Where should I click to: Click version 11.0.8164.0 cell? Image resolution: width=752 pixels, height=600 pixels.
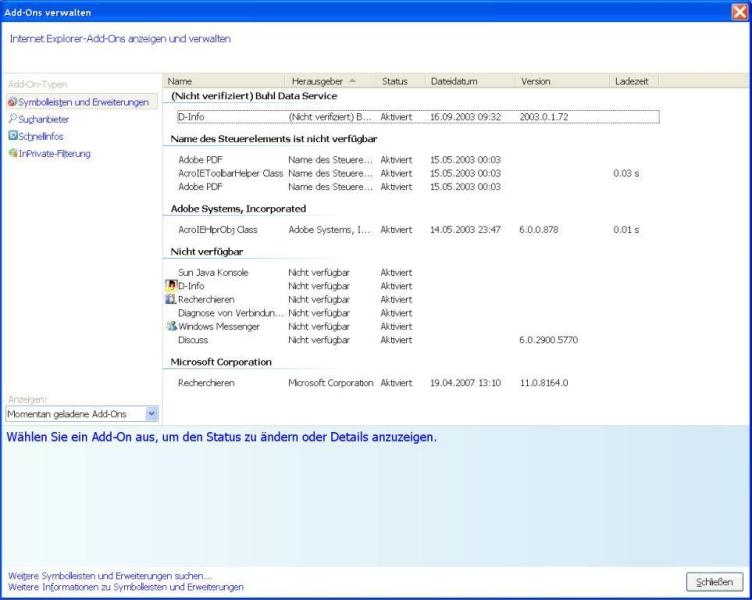pos(544,383)
